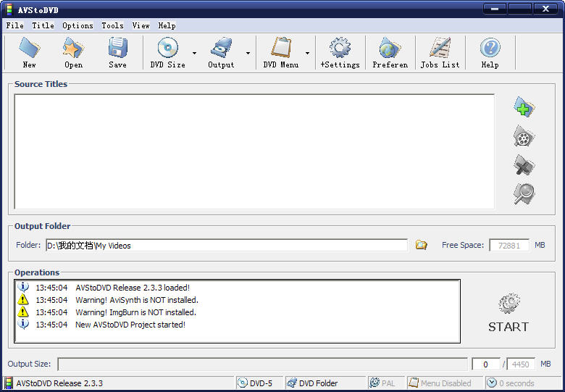
Task: Close the AVStoDVD window
Action: tap(546, 9)
